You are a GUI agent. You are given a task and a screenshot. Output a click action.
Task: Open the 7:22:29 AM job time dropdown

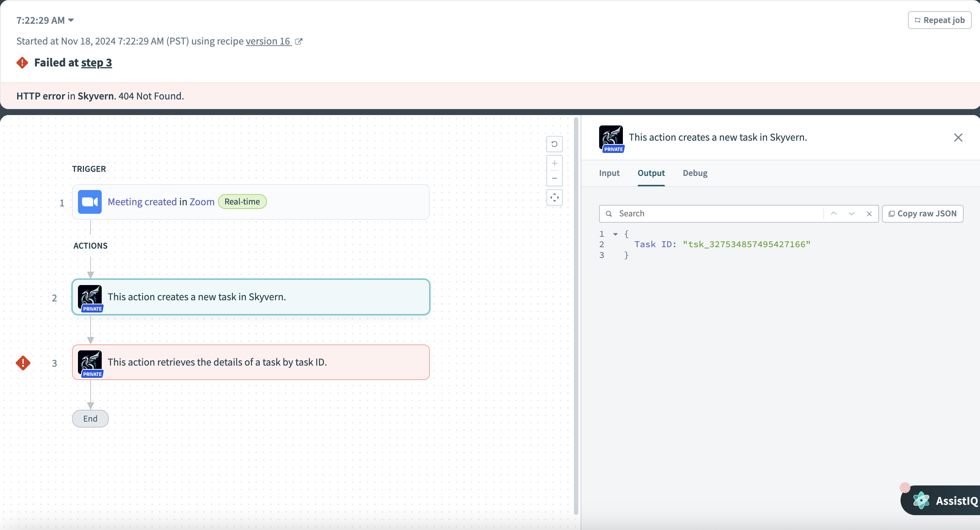click(45, 20)
